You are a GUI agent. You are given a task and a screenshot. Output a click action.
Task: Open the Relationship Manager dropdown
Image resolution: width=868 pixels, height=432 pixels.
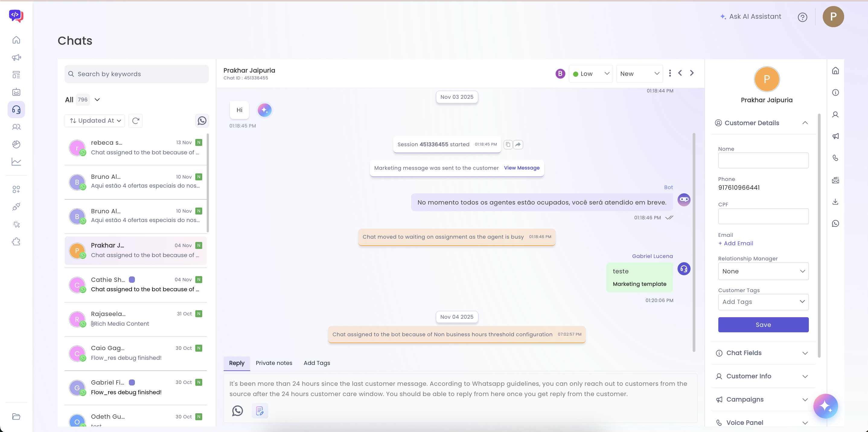[763, 271]
